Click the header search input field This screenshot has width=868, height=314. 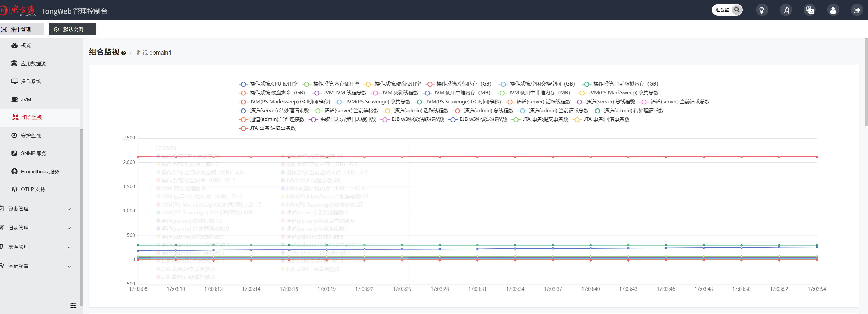point(722,10)
